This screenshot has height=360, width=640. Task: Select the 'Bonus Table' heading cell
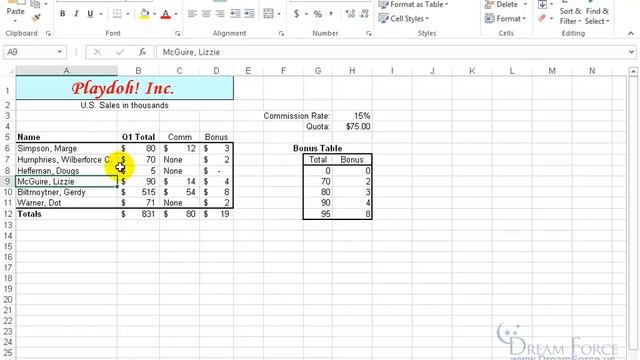(318, 148)
